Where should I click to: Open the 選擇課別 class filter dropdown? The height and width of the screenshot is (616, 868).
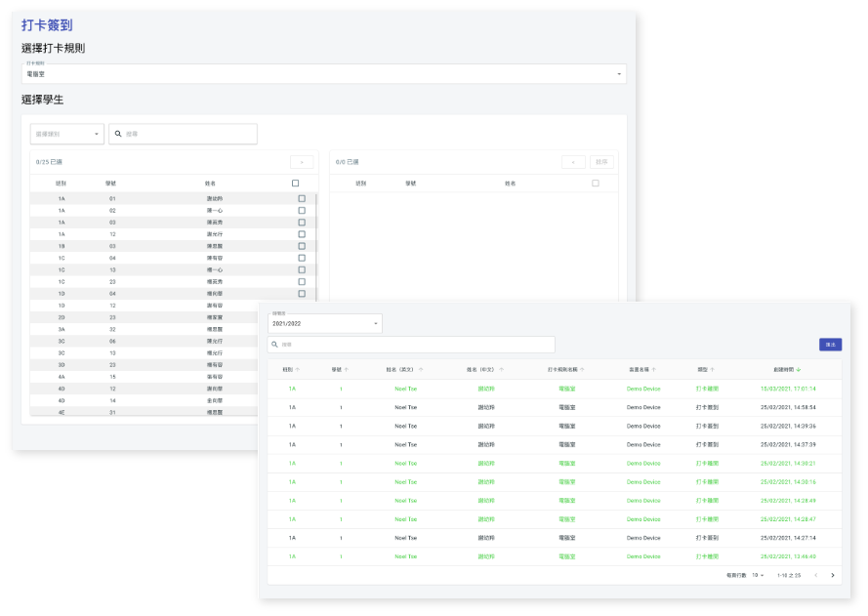point(66,134)
